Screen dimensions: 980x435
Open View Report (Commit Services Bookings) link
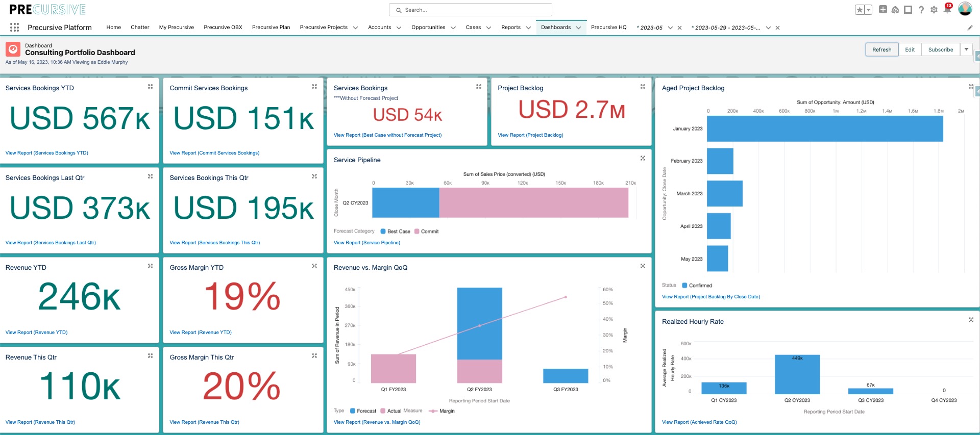[x=214, y=153]
